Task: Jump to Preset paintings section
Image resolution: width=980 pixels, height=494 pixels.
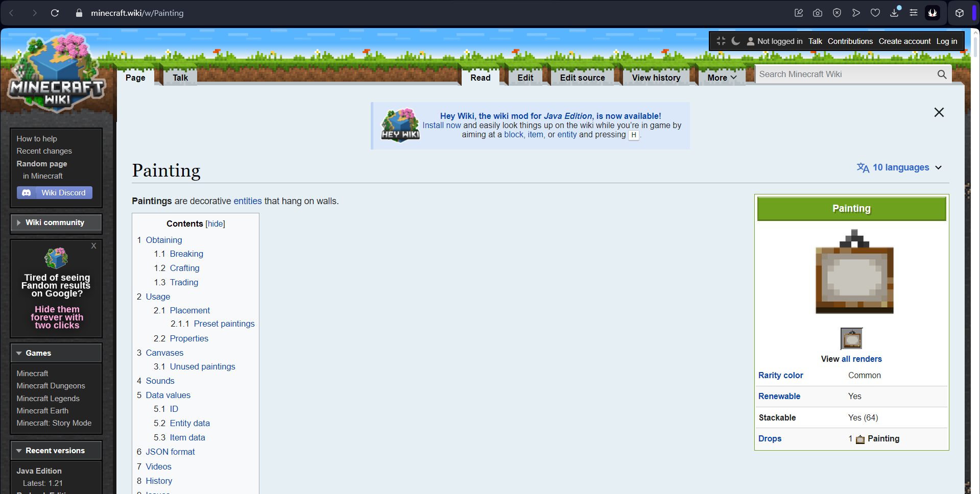Action: coord(224,324)
